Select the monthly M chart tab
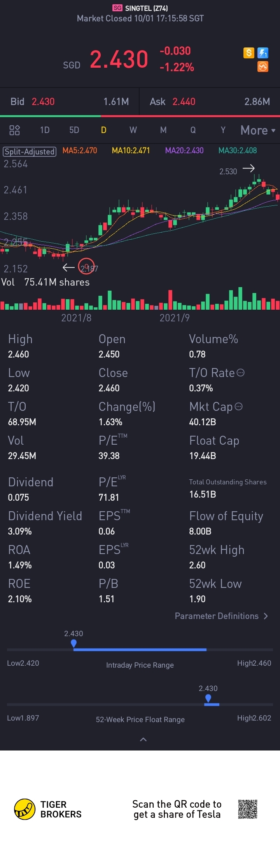Image resolution: width=280 pixels, height=868 pixels. (x=163, y=130)
